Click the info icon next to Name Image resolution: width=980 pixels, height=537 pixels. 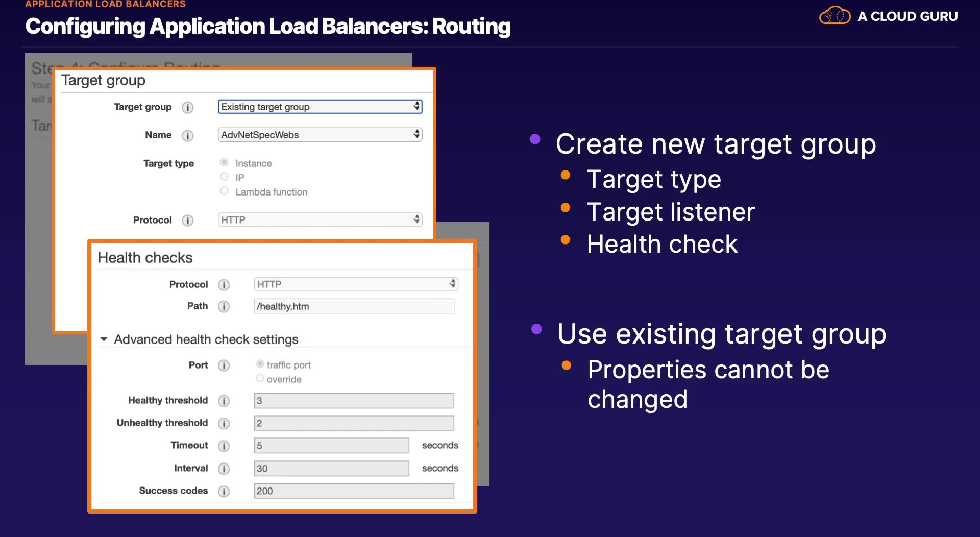tap(188, 135)
